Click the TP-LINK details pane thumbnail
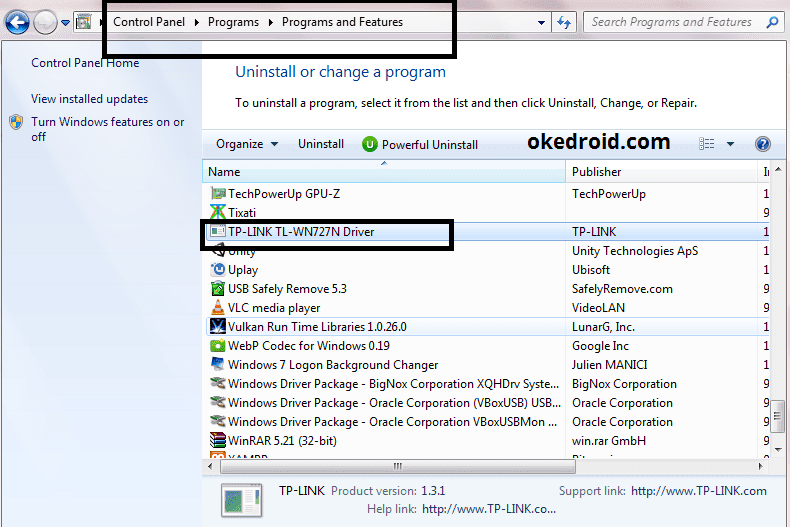The height and width of the screenshot is (527, 790). pos(241,500)
